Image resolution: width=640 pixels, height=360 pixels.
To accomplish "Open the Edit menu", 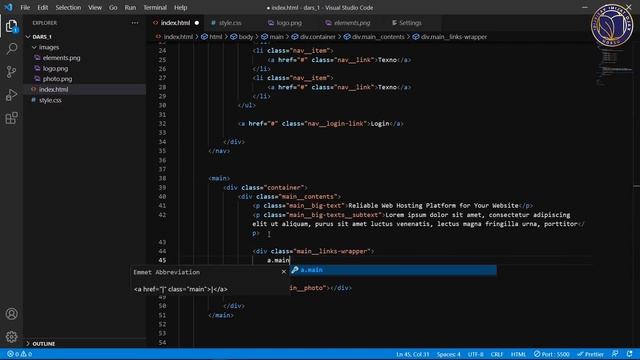I will 42,7.
